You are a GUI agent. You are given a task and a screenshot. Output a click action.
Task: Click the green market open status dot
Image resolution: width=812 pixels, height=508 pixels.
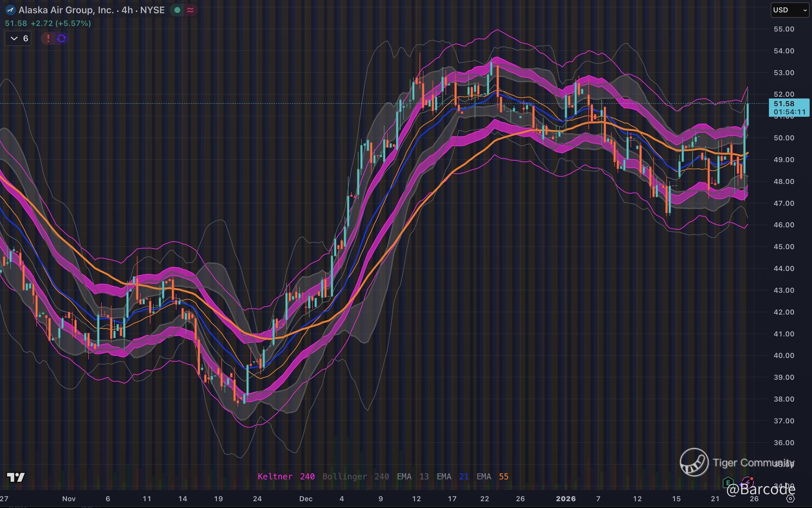[x=177, y=10]
